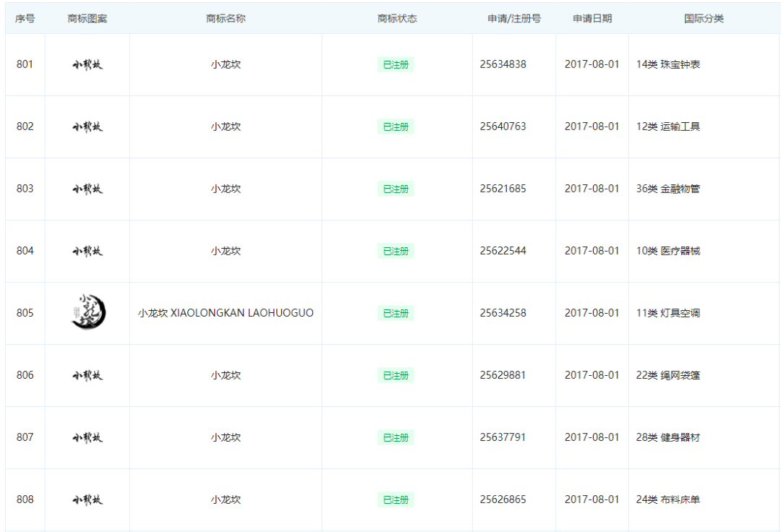Click serial number 802
Viewport: 781px width, 532px height.
(x=25, y=126)
